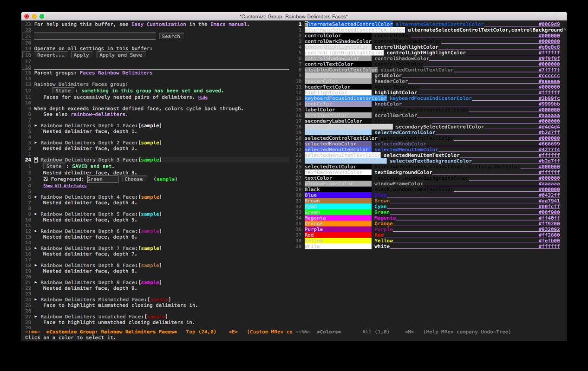Collapse the Rainbow Delimiters Depth 3 Face
Image resolution: width=588 pixels, height=371 pixels.
click(x=36, y=160)
